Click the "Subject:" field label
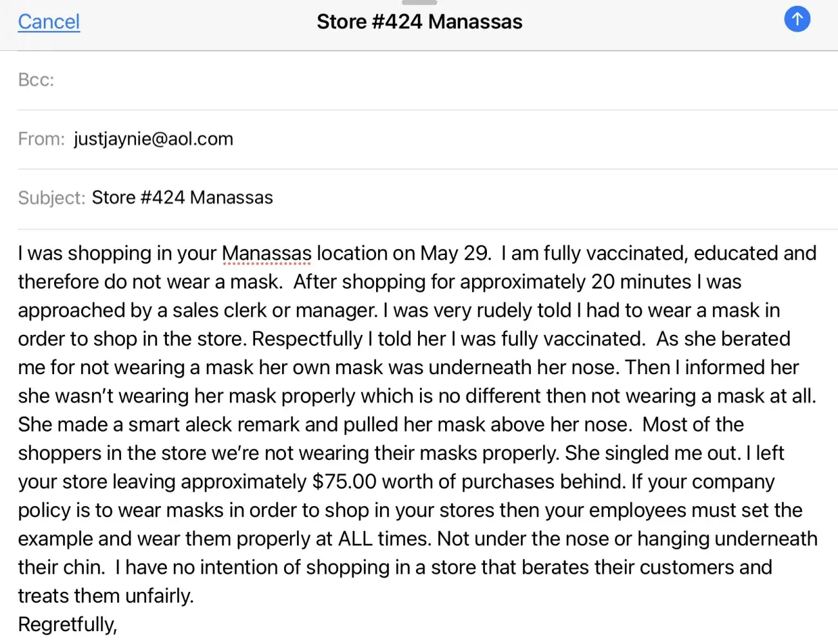 52,198
